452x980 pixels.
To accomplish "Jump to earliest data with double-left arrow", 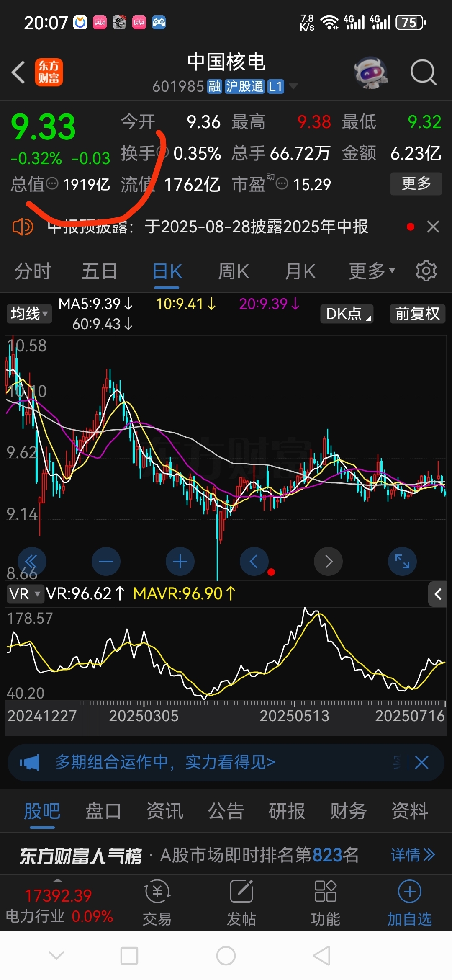I will (x=32, y=561).
